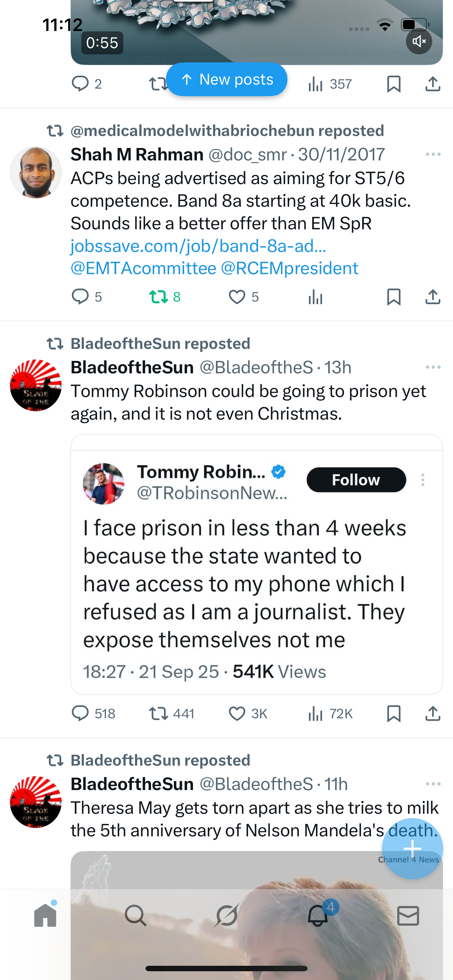Open more options on Shah M Rahman post

[x=433, y=155]
